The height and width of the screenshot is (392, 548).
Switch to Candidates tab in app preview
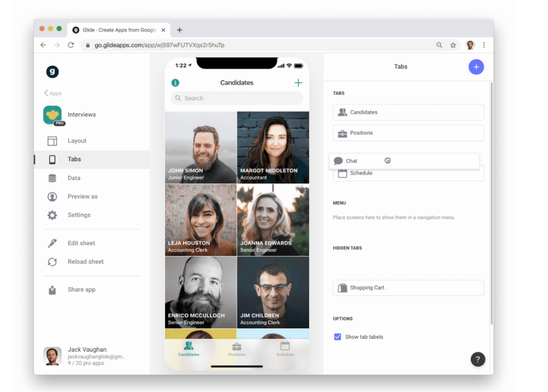click(189, 349)
